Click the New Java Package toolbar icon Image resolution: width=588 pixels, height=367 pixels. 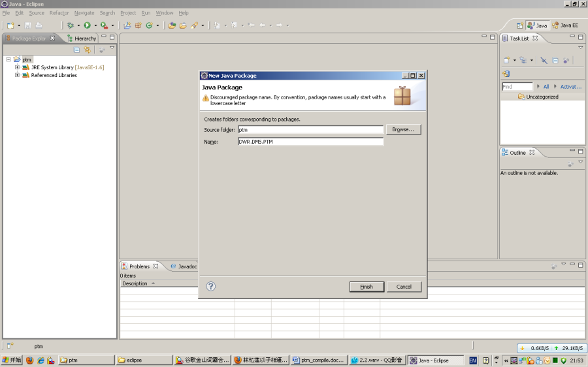(139, 25)
